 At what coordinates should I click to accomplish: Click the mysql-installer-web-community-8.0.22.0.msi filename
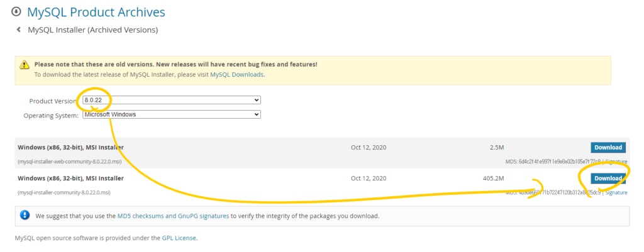[x=69, y=162]
